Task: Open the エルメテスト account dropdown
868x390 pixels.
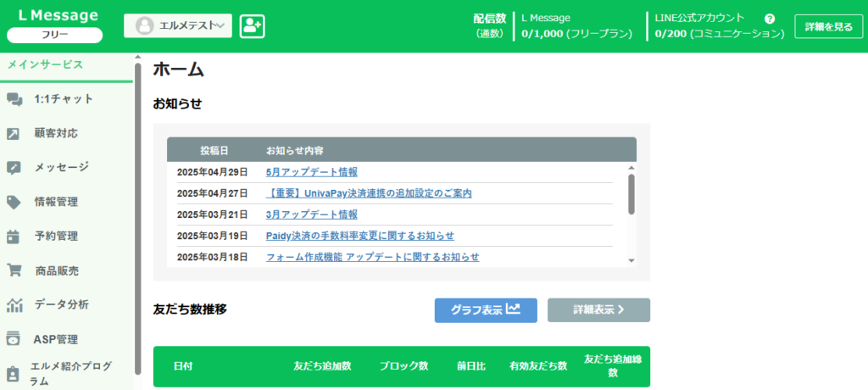Action: click(178, 26)
